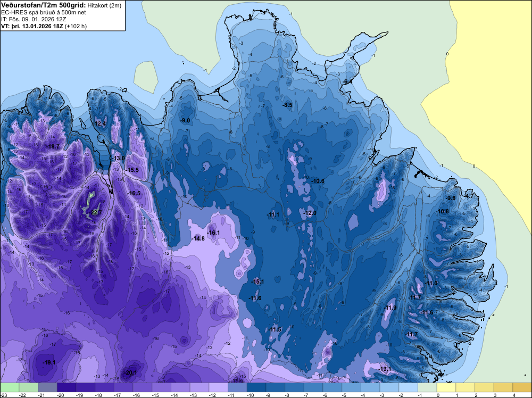Click the grey-blue legend swatch between -21 and -20
Viewport: 532px width, 398px height.
pos(47,387)
